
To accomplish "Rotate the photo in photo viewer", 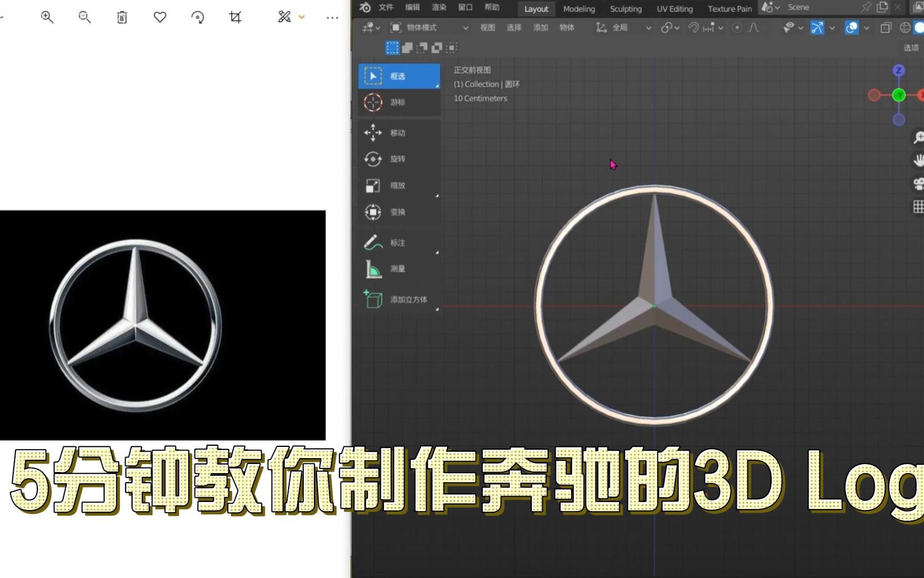I will click(x=198, y=17).
